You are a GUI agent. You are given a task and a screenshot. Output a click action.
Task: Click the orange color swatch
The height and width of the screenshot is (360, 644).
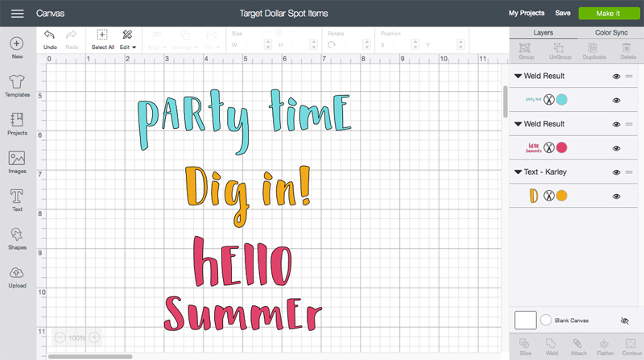click(561, 196)
